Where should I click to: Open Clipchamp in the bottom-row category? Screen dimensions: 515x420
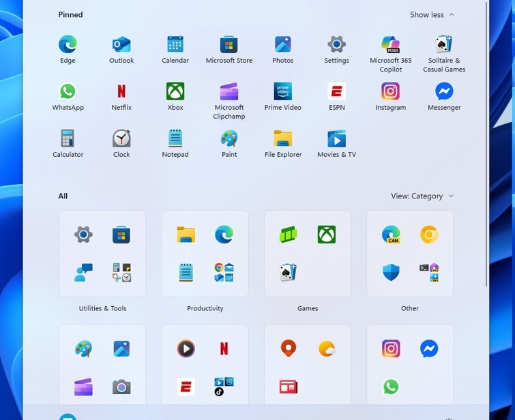tap(83, 387)
